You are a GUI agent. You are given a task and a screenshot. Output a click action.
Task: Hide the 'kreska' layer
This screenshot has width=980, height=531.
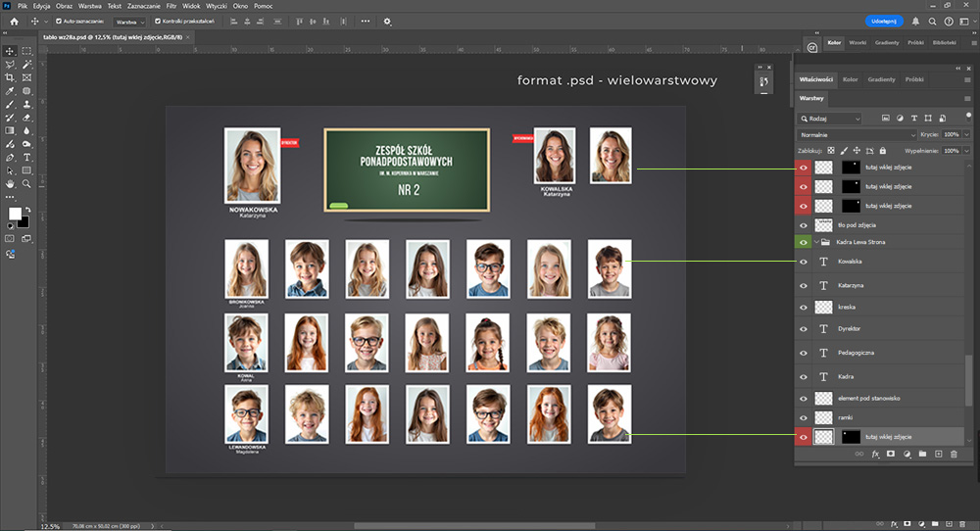[804, 308]
